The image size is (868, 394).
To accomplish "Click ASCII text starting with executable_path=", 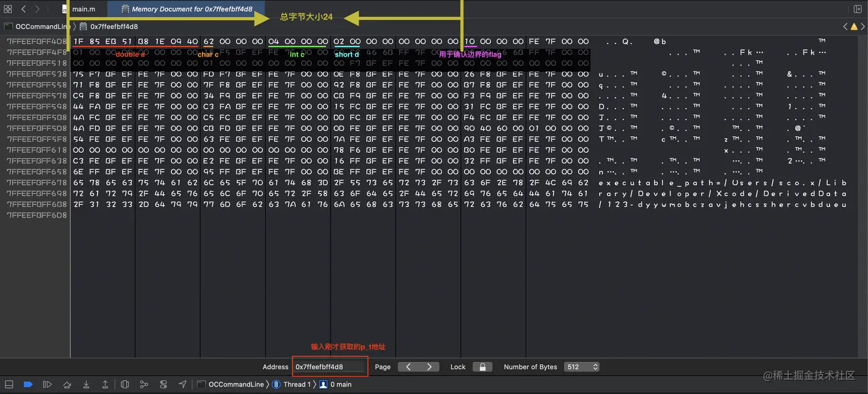I will pyautogui.click(x=722, y=183).
